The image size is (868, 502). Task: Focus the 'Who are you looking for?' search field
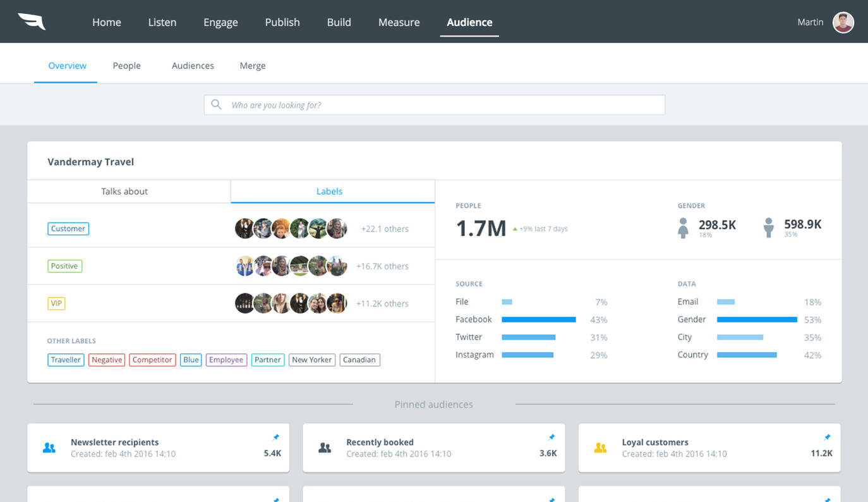442,105
